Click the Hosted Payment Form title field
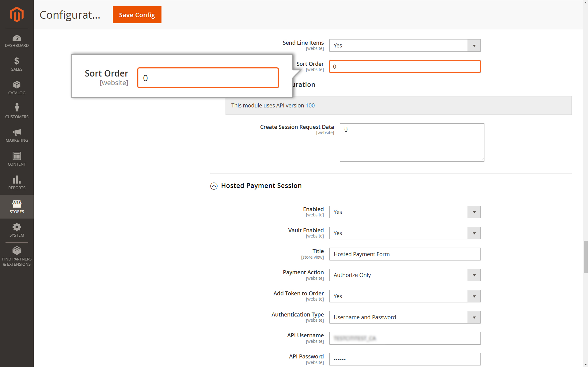Viewport: 588px width, 367px height. coord(405,254)
